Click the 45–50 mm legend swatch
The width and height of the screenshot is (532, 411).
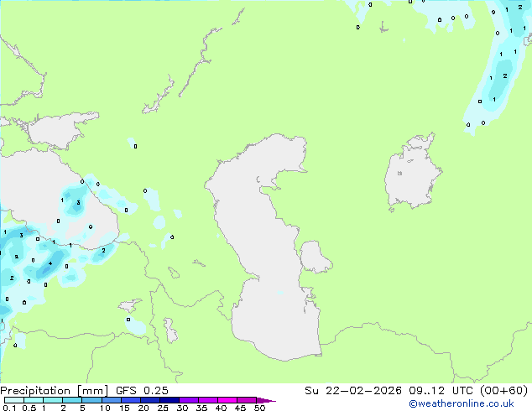247,400
